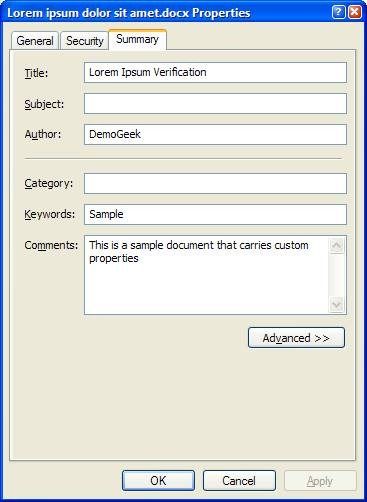
Task: Click the Comments scrollbar down arrow
Action: [x=337, y=304]
